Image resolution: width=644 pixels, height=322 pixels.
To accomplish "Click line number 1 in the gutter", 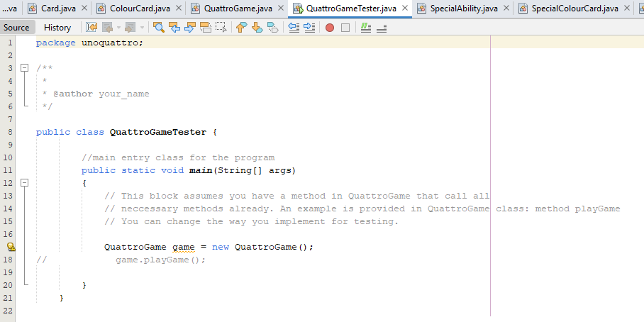I will pyautogui.click(x=10, y=43).
